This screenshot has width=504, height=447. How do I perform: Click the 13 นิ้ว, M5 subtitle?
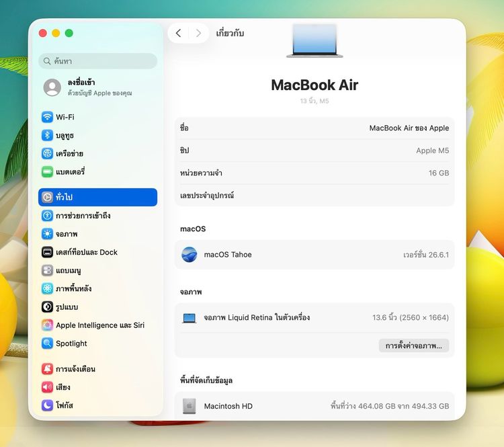coord(314,101)
